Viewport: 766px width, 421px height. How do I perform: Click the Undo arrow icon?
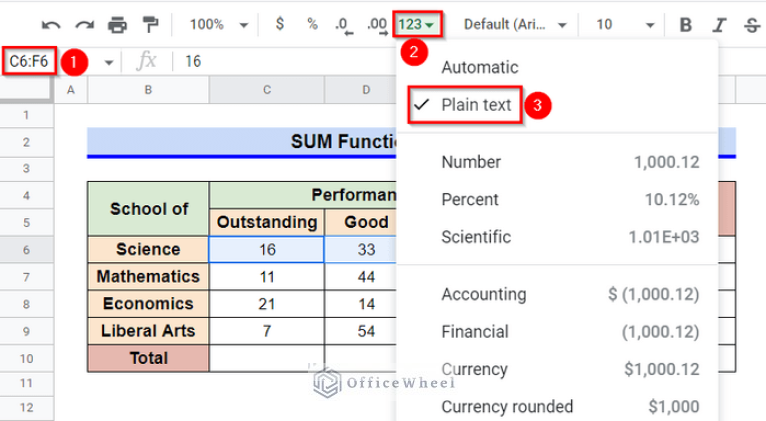[51, 24]
